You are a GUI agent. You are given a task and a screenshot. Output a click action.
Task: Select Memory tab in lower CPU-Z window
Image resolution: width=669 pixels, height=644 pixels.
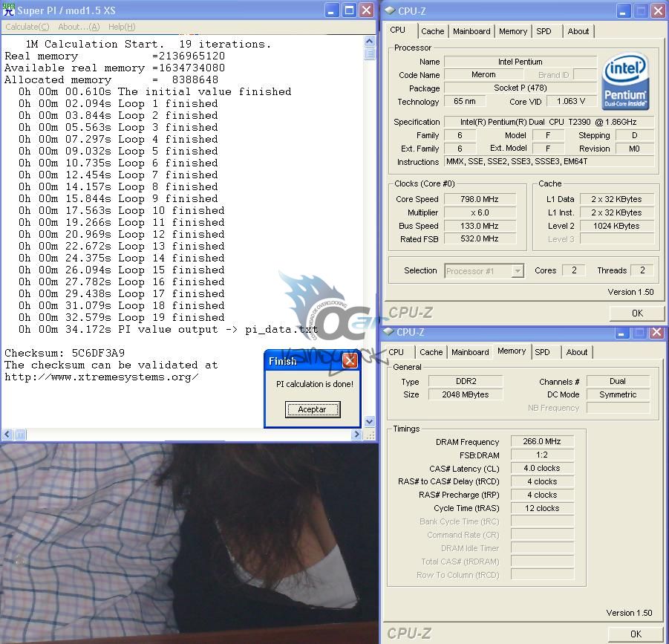click(512, 351)
